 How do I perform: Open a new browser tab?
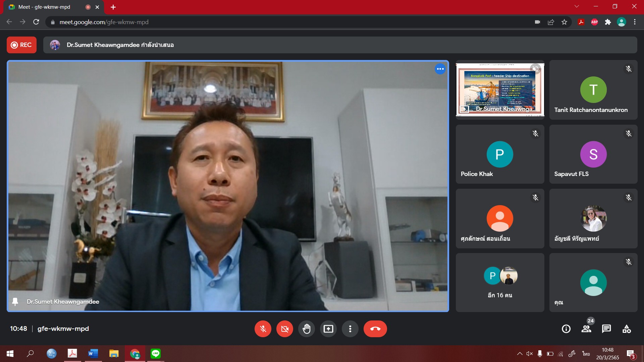[113, 7]
